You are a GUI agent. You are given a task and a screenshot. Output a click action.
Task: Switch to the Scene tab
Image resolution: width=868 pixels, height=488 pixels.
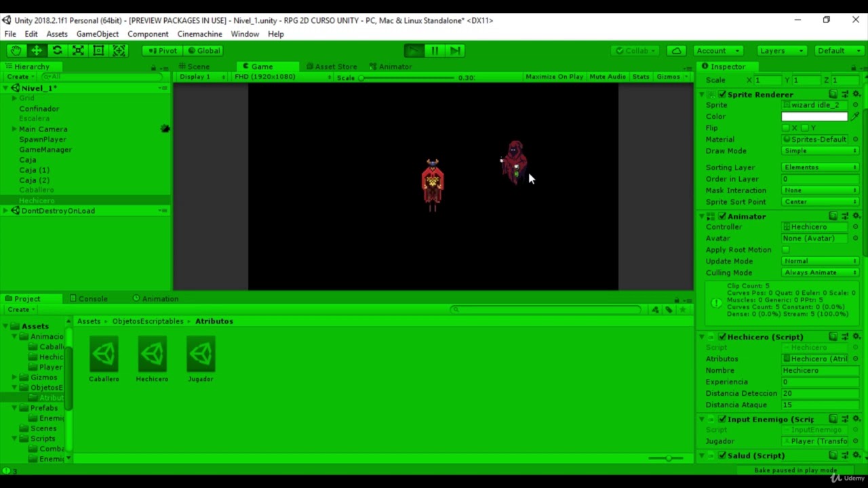[x=193, y=66]
